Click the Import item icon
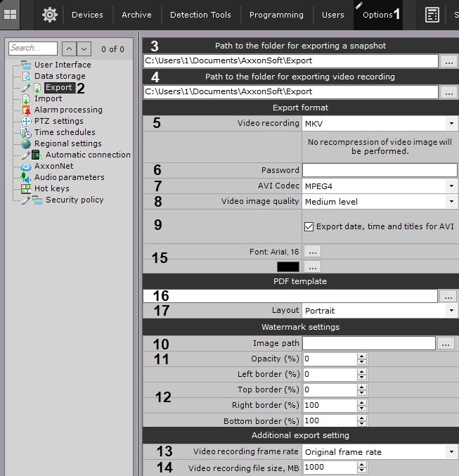The width and height of the screenshot is (459, 476). pos(26,98)
